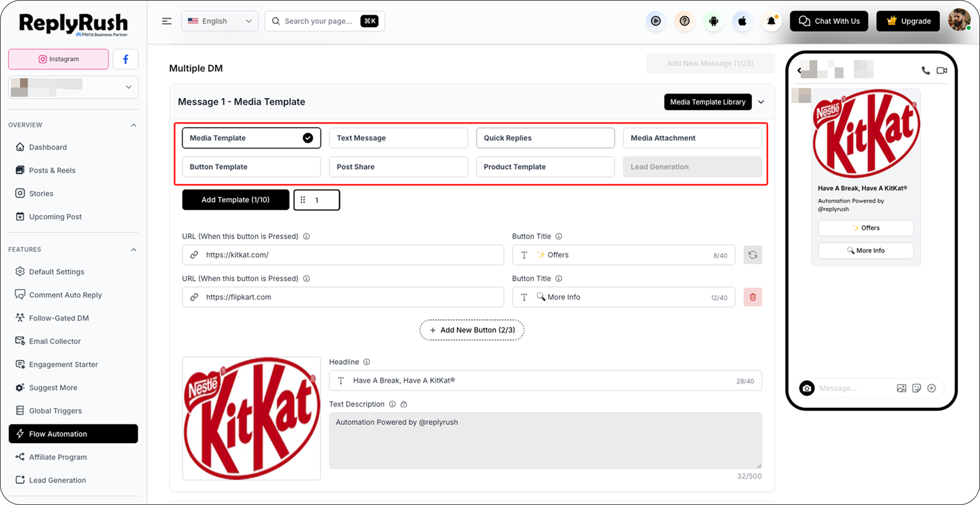Edit the More Info button title field

(624, 297)
